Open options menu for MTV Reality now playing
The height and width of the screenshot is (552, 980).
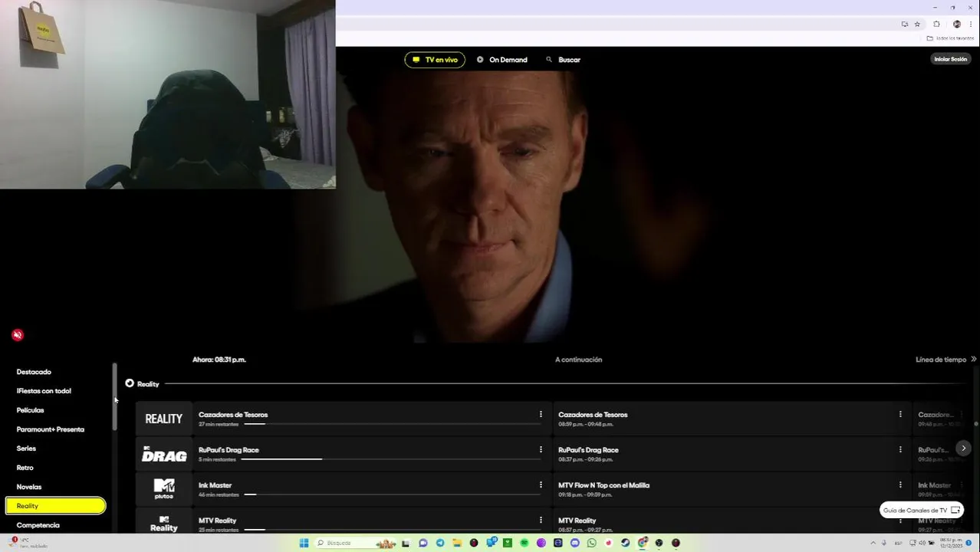pyautogui.click(x=541, y=520)
